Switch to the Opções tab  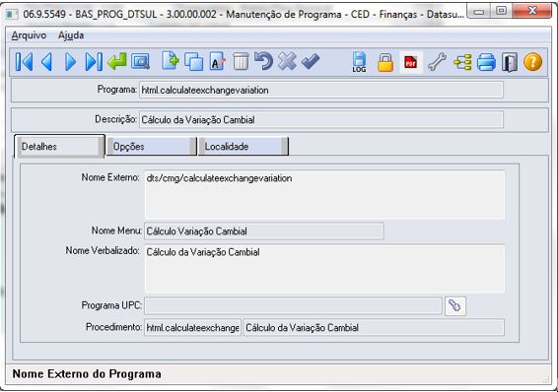pyautogui.click(x=152, y=147)
